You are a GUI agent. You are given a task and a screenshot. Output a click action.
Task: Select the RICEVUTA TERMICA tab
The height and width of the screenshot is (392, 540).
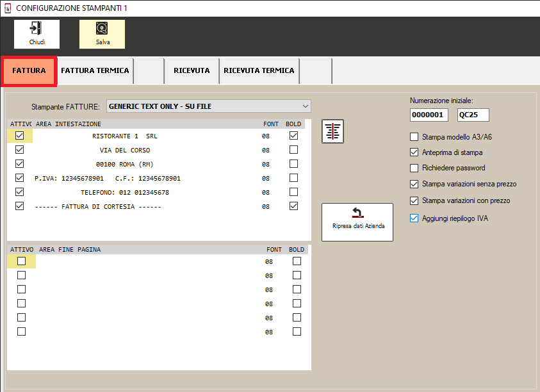[x=259, y=70]
